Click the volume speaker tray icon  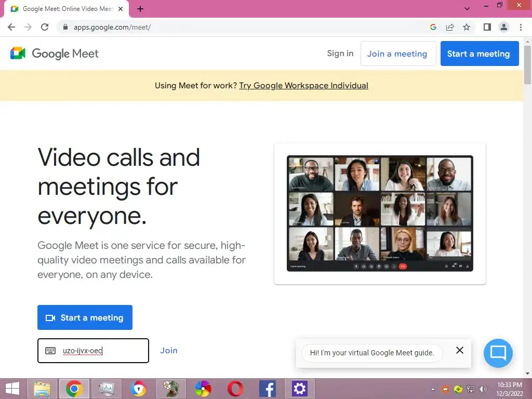[483, 389]
